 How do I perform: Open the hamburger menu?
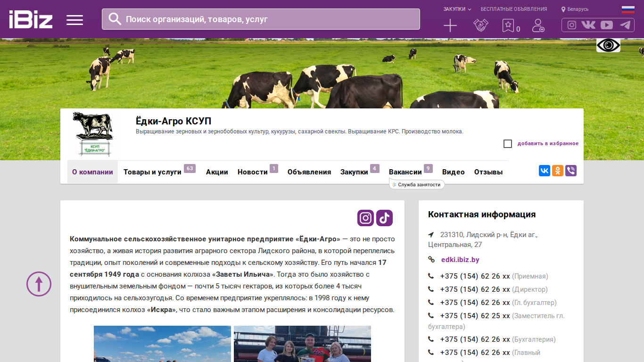click(74, 20)
